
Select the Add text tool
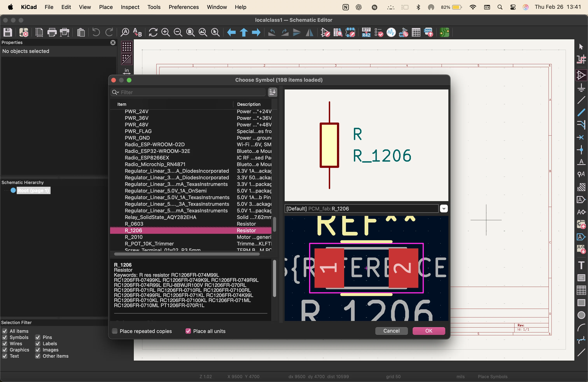click(581, 265)
